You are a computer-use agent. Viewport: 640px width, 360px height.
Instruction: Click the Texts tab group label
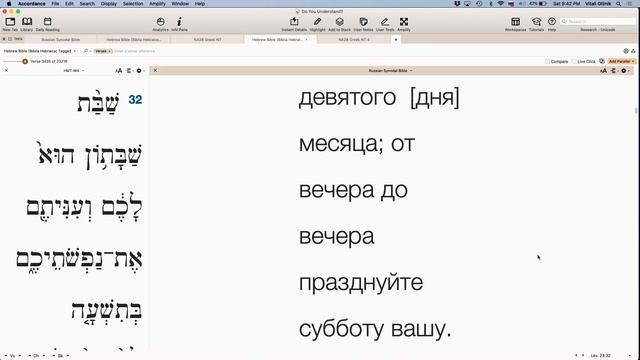pyautogui.click(x=18, y=39)
